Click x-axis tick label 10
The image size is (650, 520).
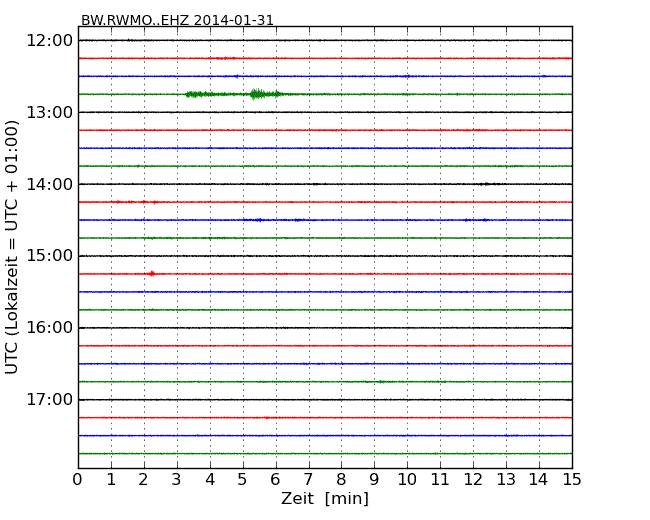coord(407,480)
